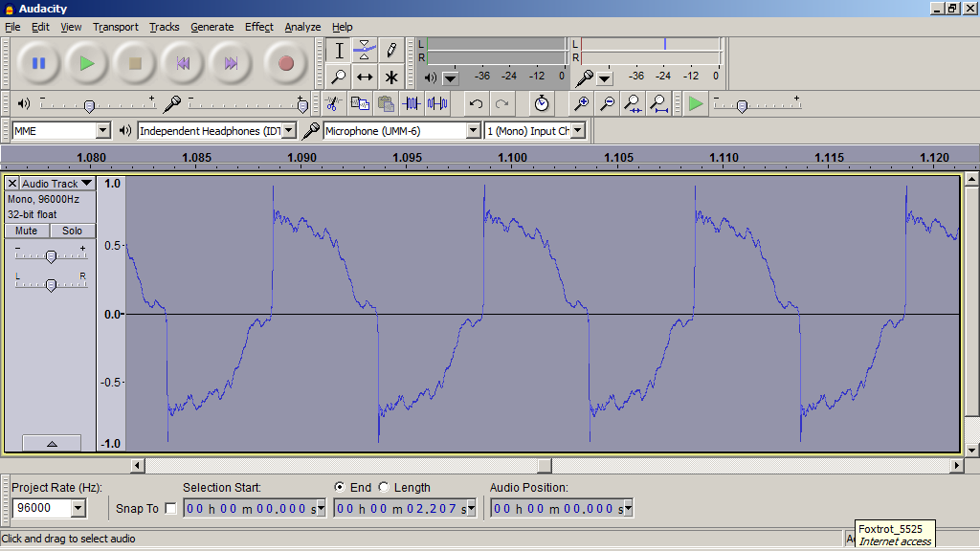Open the File menu
The image size is (980, 551).
click(x=12, y=27)
